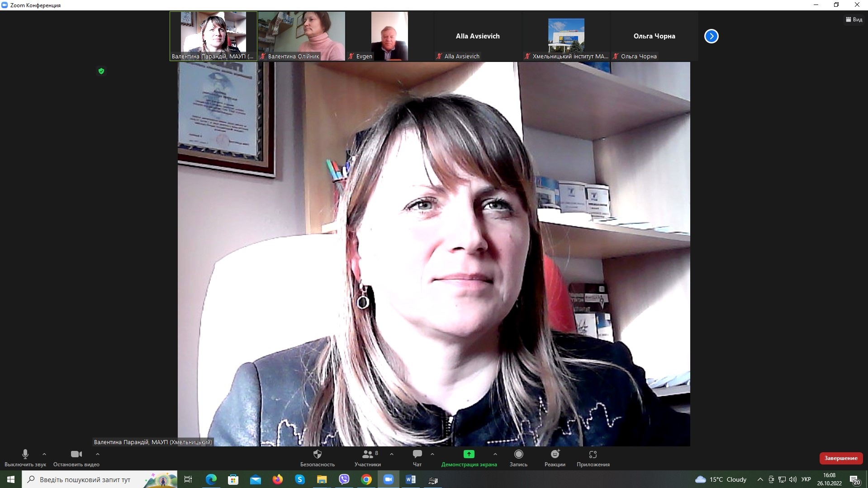Click the taskbar search box

coord(100,479)
